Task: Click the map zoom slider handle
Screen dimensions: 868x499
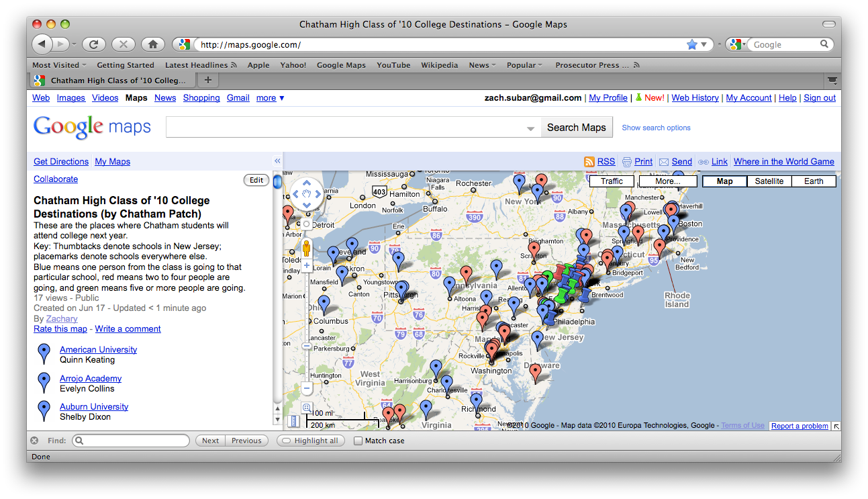Action: (x=307, y=347)
